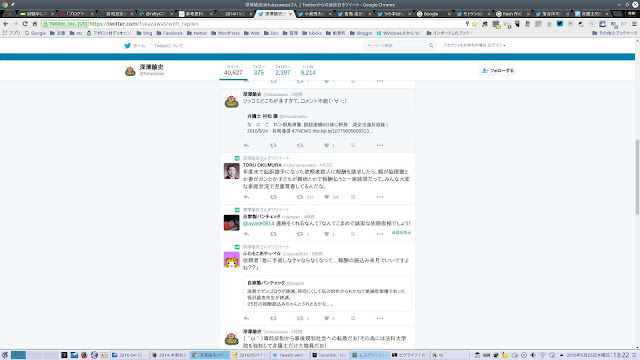Open Firefox from the taskbar
This screenshot has width=640, height=360.
pyautogui.click(x=84, y=355)
